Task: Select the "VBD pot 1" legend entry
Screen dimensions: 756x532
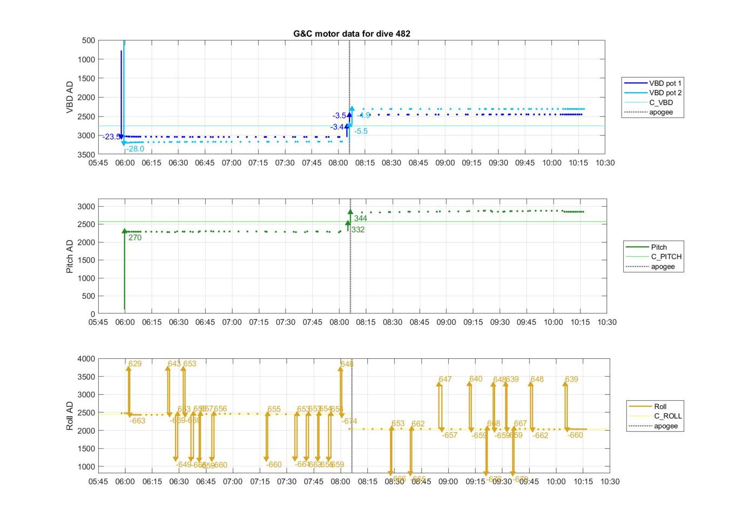Action: (653, 83)
